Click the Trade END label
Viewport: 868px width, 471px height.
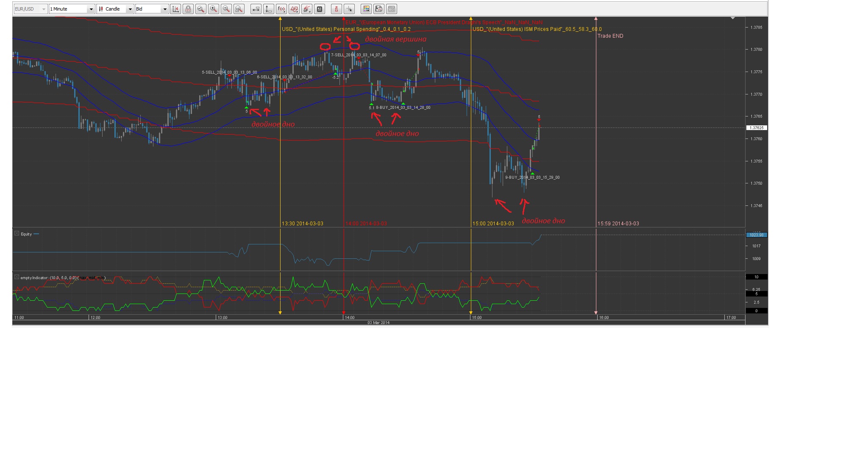tap(610, 36)
